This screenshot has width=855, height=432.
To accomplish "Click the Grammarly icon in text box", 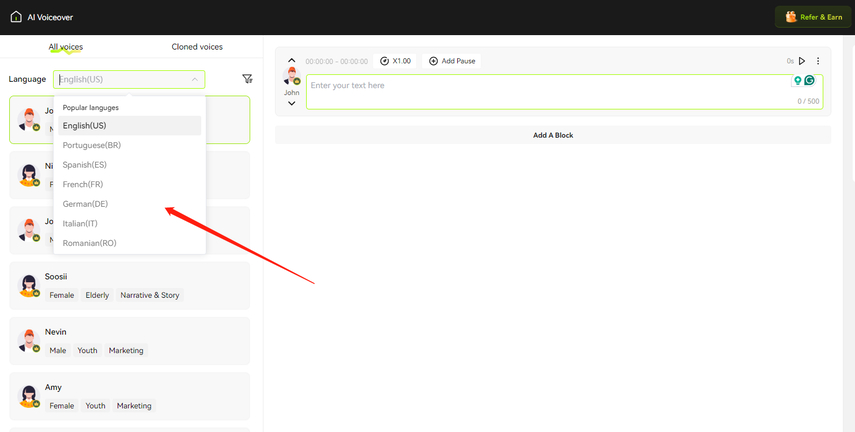I will (810, 80).
